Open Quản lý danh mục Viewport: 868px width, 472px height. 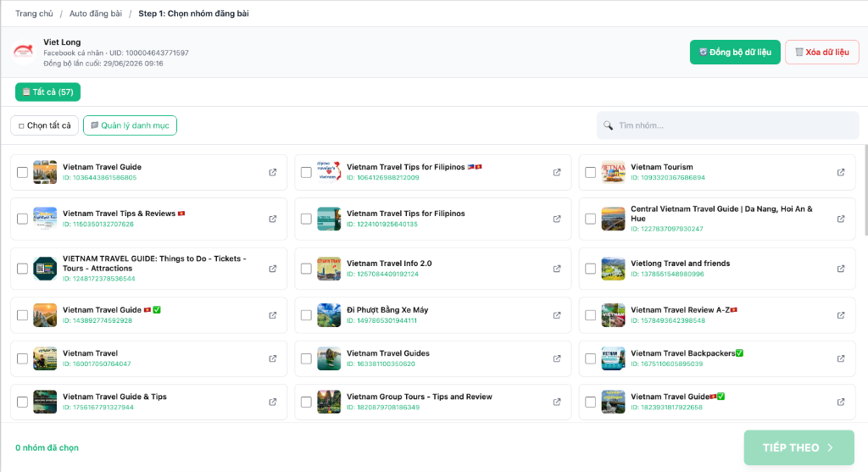(130, 125)
